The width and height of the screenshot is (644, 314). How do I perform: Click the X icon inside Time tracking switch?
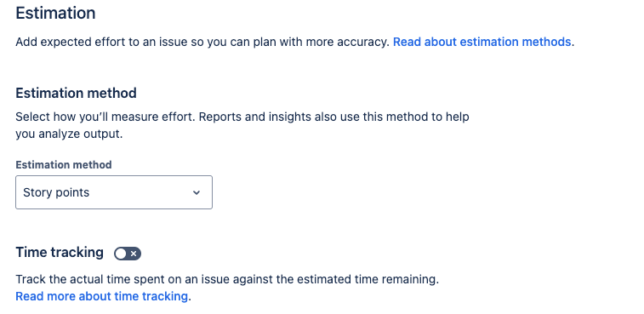pos(134,254)
